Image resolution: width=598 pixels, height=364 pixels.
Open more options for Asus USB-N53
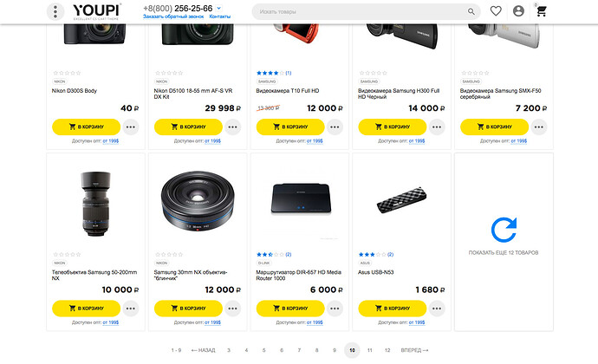438,308
